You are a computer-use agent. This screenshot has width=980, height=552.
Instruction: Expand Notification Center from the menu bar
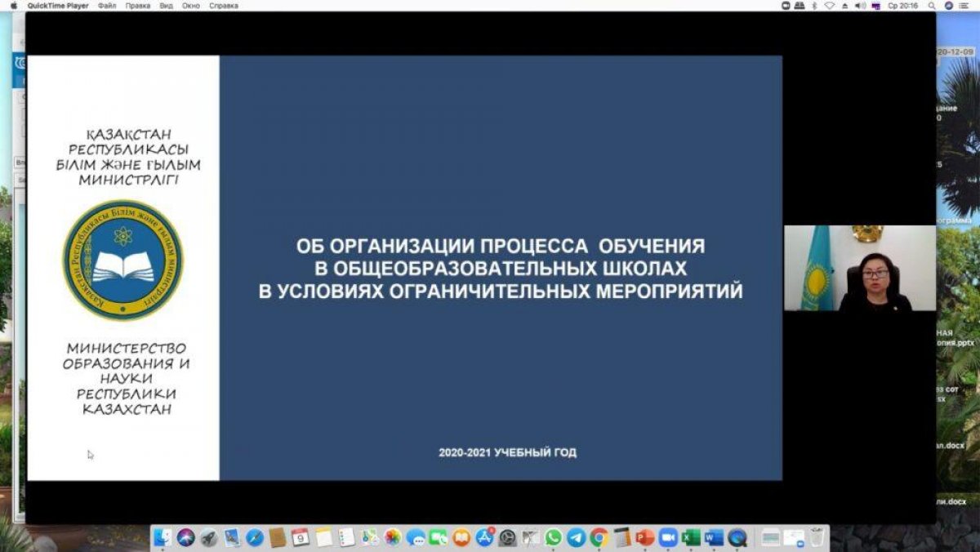pos(963,6)
